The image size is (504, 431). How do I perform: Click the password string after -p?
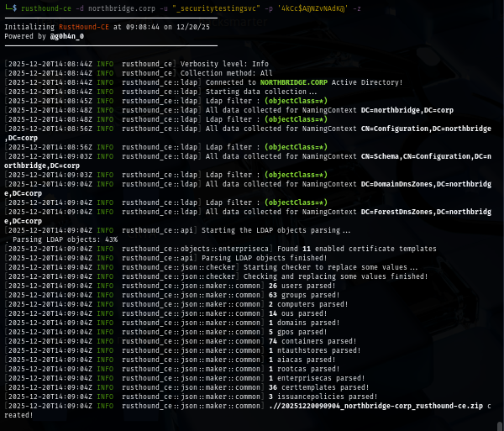click(x=314, y=8)
